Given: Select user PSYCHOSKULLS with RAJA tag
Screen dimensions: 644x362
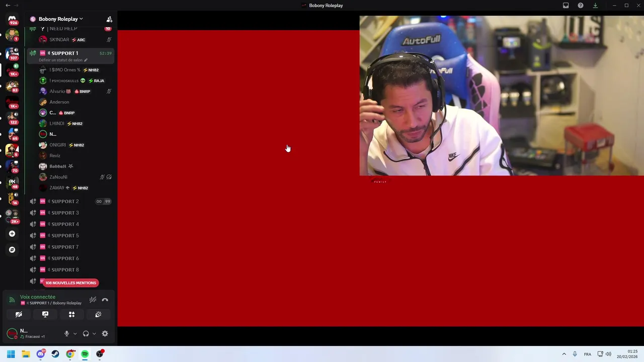Looking at the screenshot, I should click(x=75, y=80).
